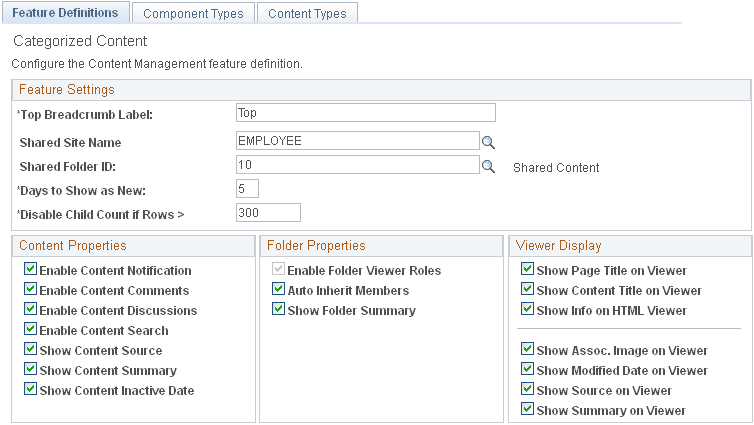Disable Show Page Title on Viewer
This screenshot has height=425, width=754.
tap(527, 270)
